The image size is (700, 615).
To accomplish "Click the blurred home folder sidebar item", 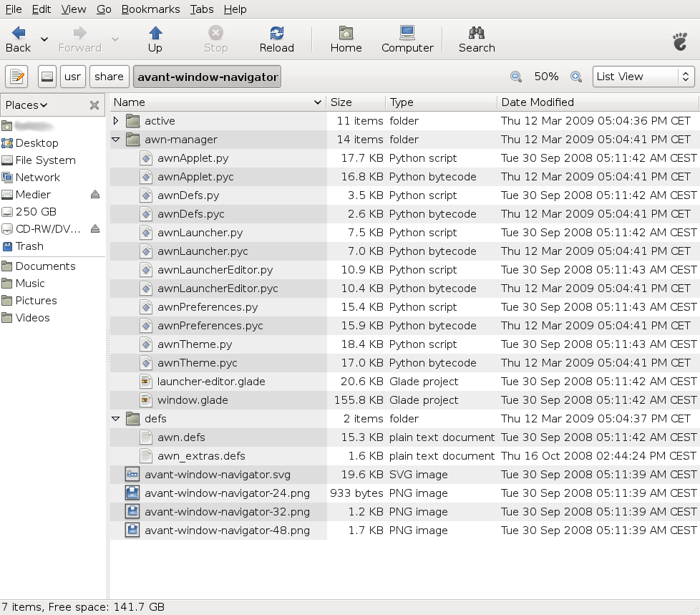I will click(28, 126).
